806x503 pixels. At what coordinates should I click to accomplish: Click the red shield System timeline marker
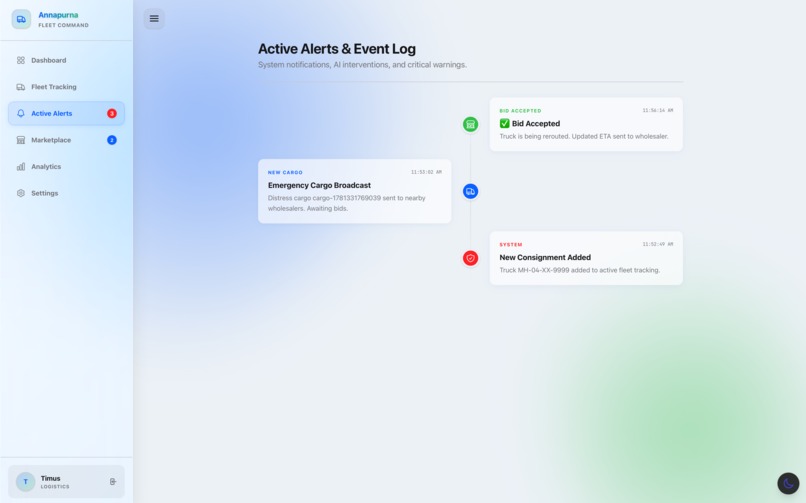pyautogui.click(x=470, y=258)
